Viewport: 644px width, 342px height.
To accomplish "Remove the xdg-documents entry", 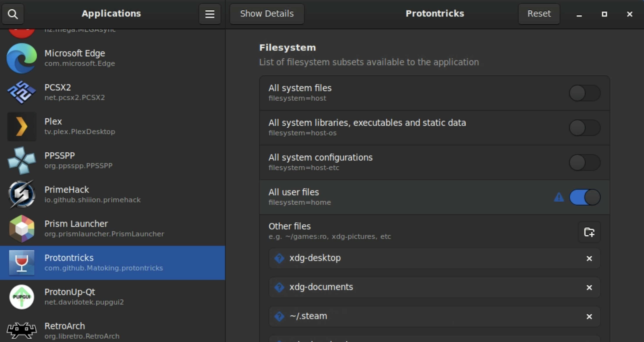I will [589, 287].
